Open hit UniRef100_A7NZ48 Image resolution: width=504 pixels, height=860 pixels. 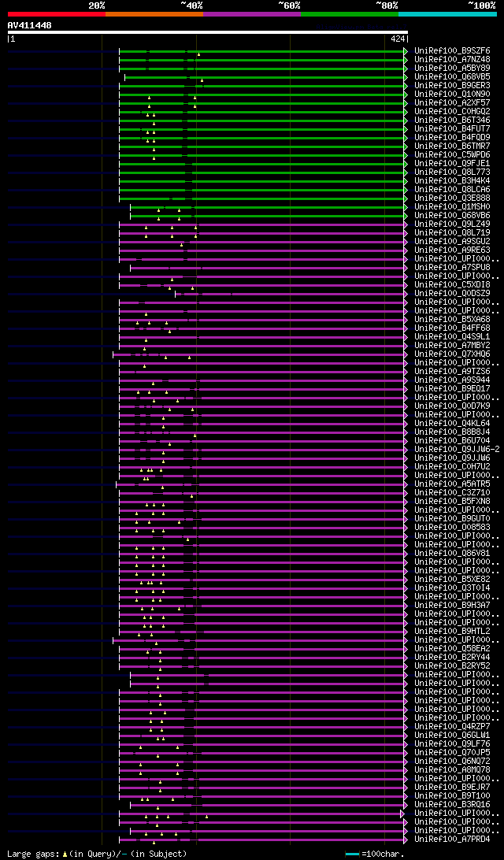453,59
